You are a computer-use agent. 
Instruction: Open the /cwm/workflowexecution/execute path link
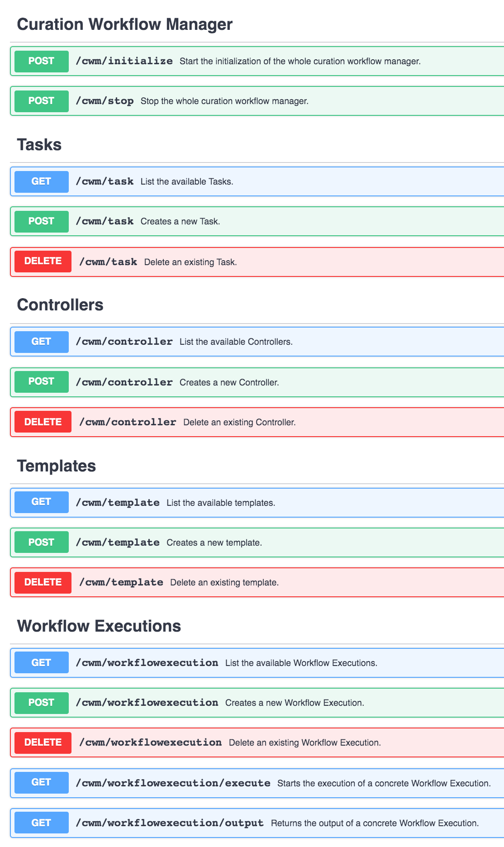coord(173,783)
